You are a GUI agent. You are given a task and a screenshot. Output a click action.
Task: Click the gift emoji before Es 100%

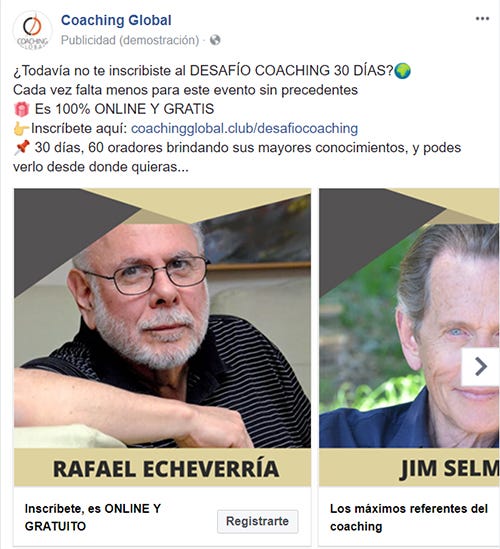pos(21,109)
